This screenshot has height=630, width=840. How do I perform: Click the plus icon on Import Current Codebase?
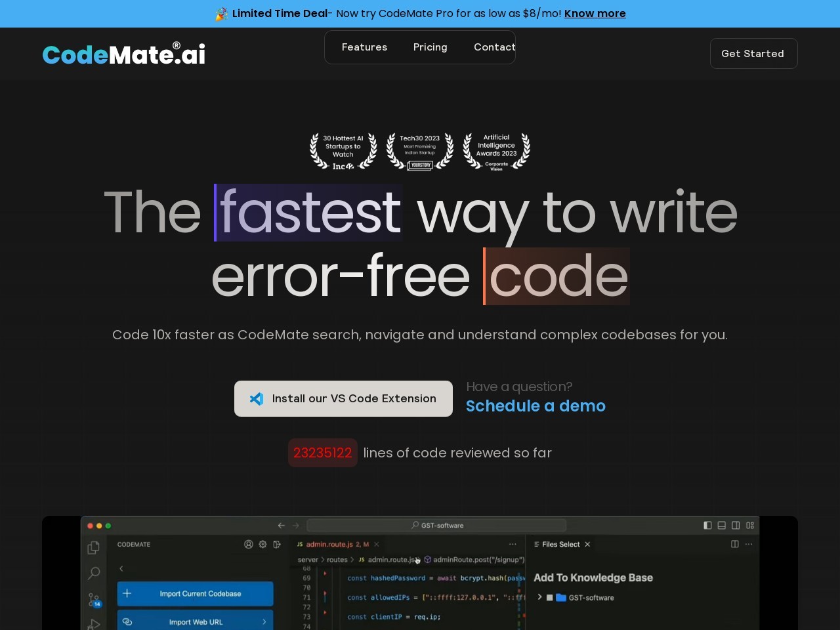127,593
